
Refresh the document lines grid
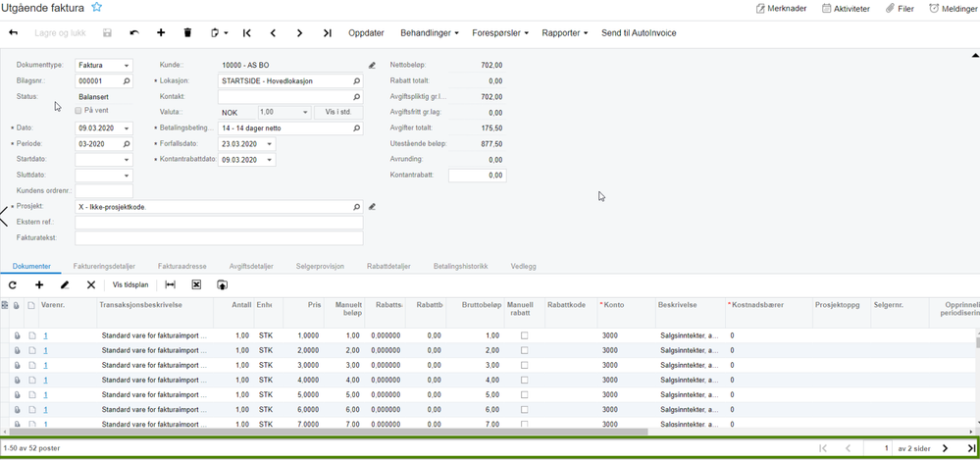click(13, 285)
